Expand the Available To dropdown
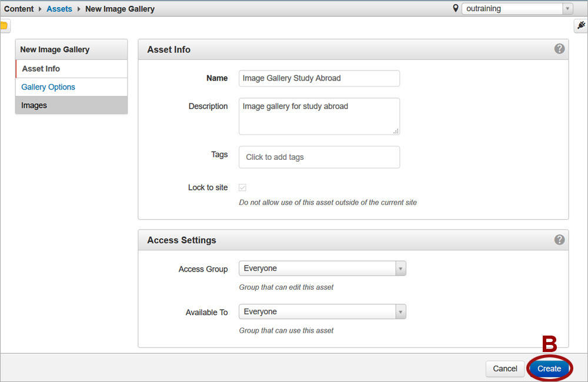The width and height of the screenshot is (588, 382). tap(322, 312)
